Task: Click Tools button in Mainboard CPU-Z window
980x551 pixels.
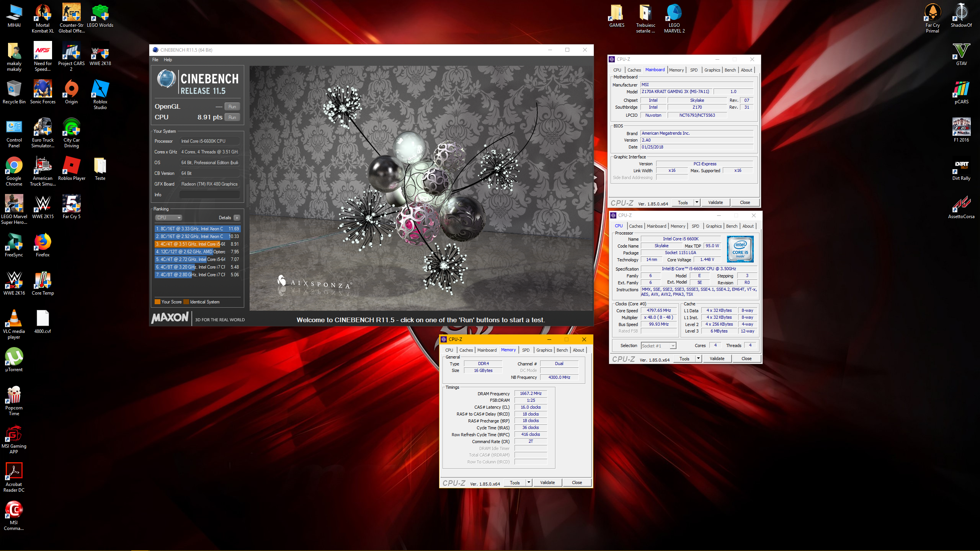Action: (683, 203)
